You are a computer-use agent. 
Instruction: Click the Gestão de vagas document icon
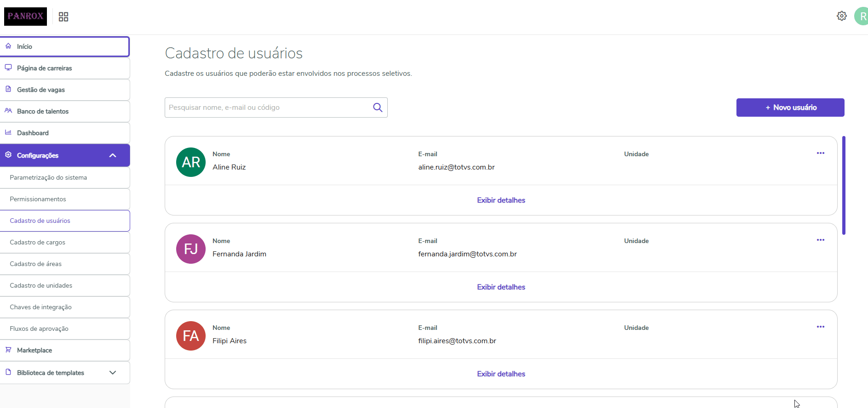(x=8, y=89)
